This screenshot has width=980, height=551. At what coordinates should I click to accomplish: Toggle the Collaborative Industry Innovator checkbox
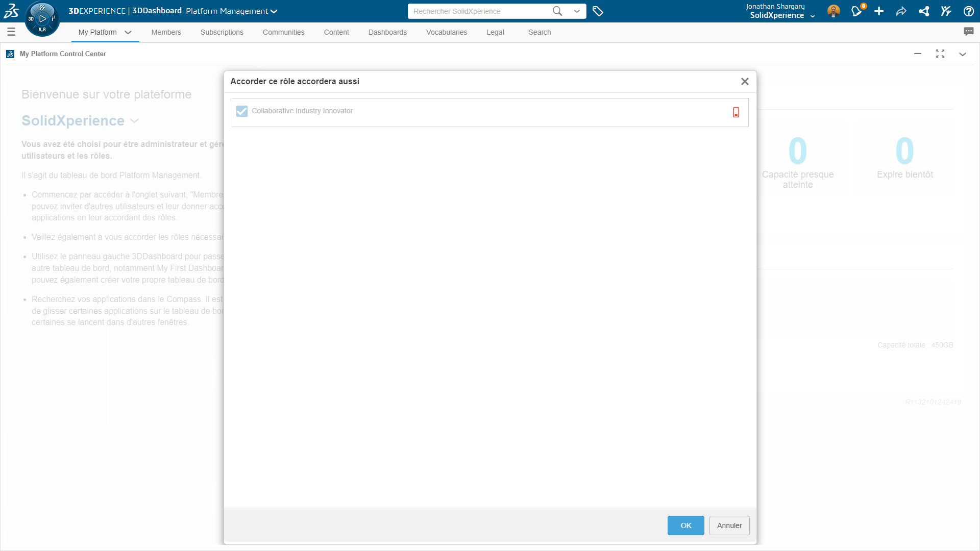tap(242, 111)
